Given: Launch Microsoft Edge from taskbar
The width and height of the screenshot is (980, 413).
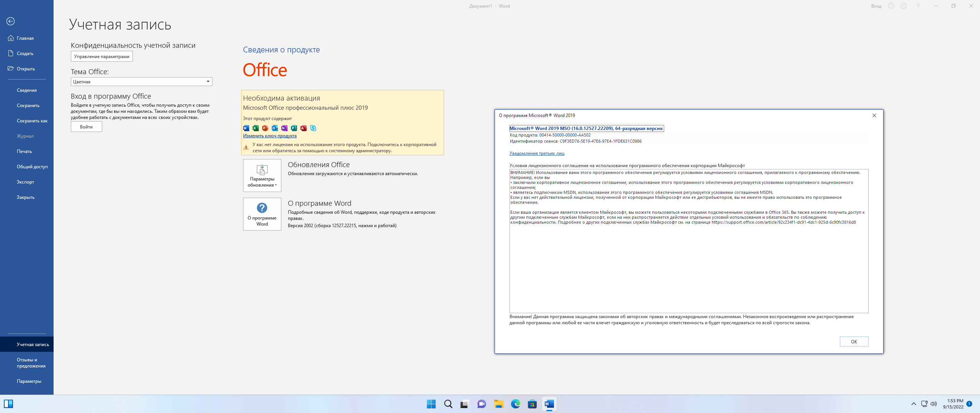Looking at the screenshot, I should 516,404.
